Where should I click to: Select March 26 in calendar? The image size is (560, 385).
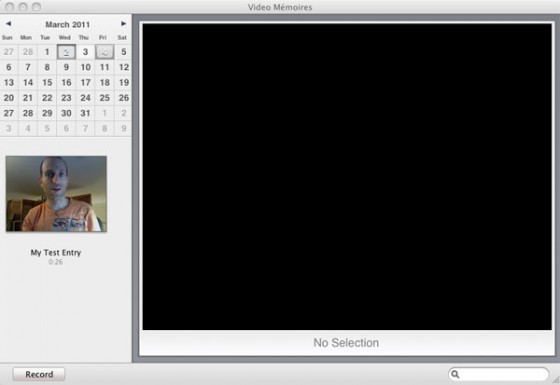click(124, 98)
